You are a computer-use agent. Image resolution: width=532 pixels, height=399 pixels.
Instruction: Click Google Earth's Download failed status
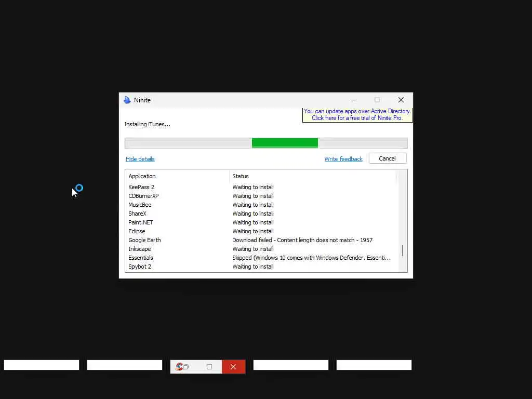click(x=302, y=240)
